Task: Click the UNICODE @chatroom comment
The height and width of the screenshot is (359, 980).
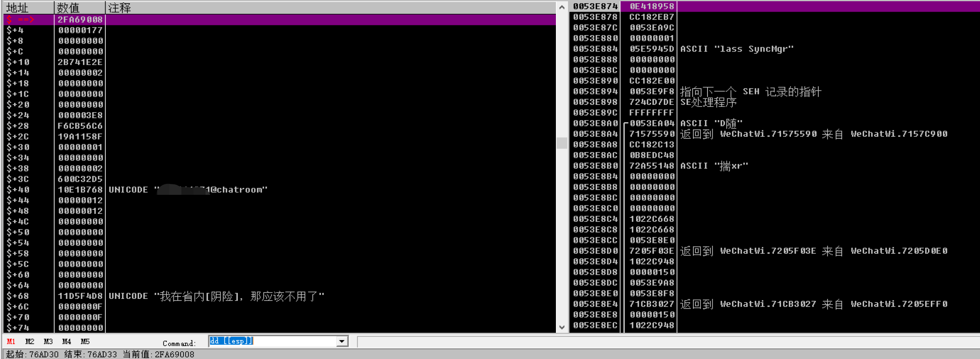Action: (188, 190)
